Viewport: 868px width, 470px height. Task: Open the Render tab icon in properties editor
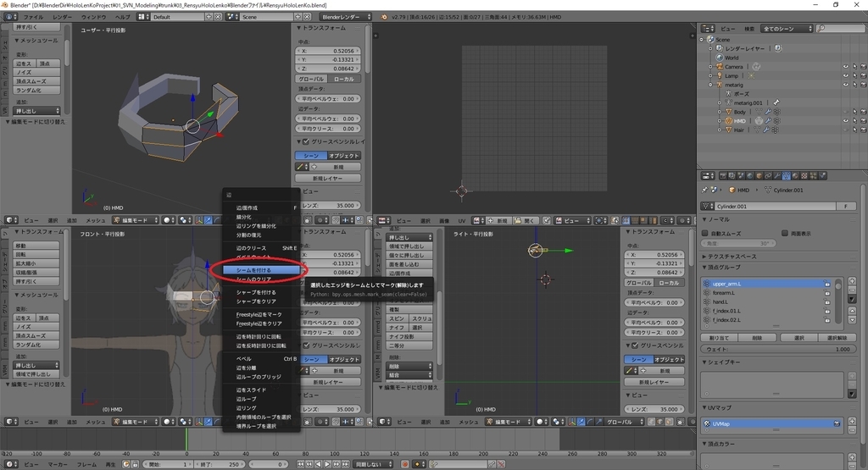pos(723,176)
